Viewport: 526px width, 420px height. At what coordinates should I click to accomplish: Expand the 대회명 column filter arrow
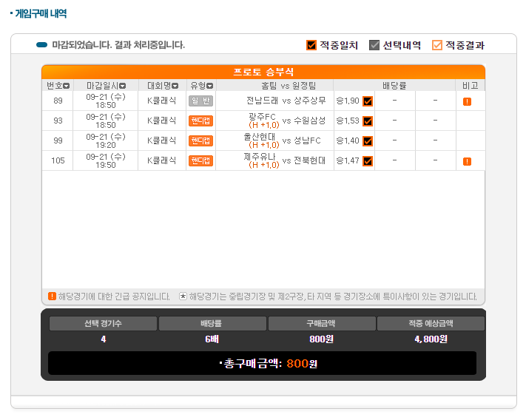pos(175,86)
